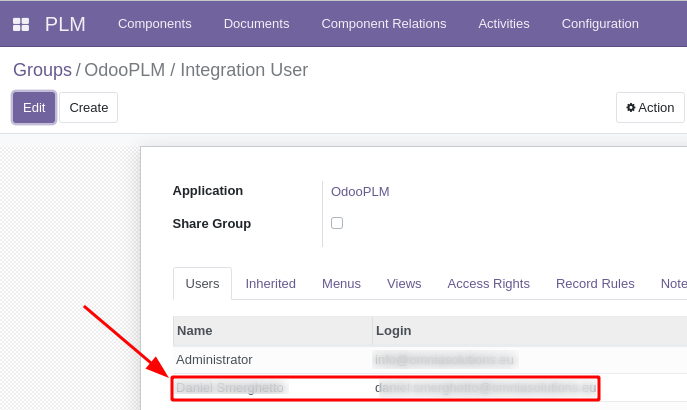The width and height of the screenshot is (687, 410).
Task: Open the Daniel Smerghetto user row
Action: [x=430, y=388]
